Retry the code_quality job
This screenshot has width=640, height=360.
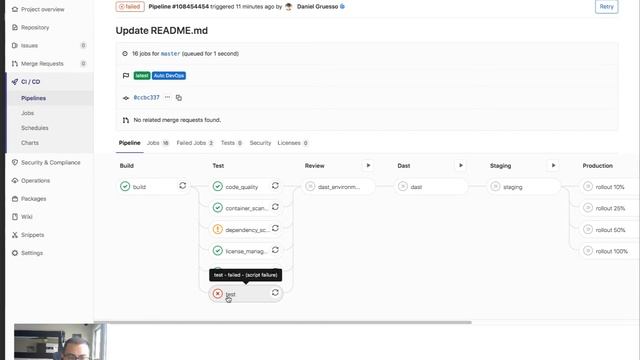coord(275,186)
